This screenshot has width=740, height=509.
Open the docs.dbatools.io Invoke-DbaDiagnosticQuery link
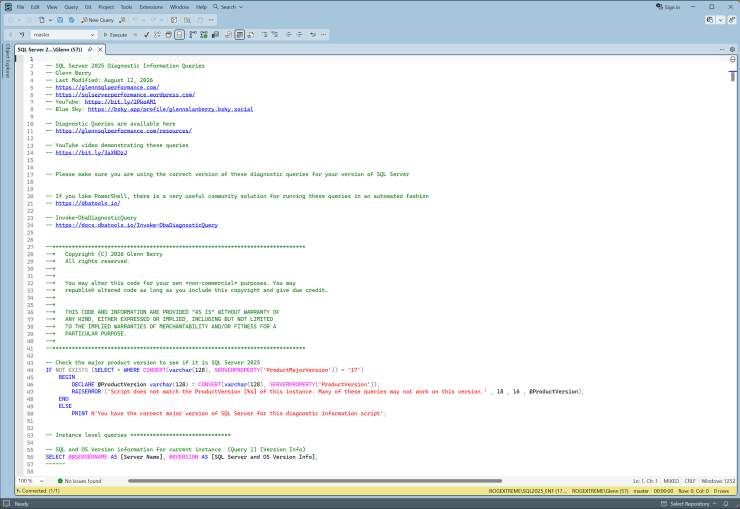[x=136, y=225]
